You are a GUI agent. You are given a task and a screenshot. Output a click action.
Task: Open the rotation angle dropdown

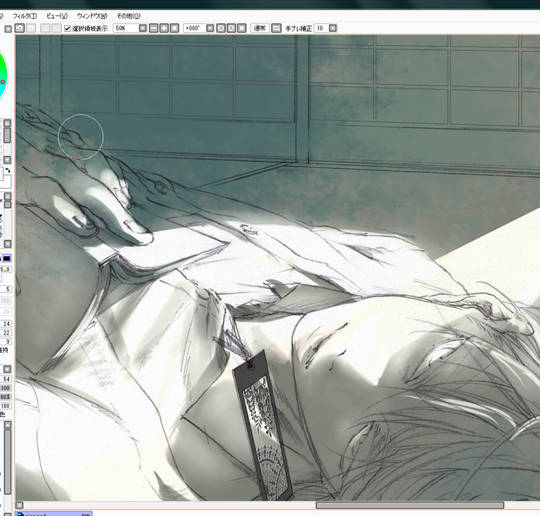210,28
